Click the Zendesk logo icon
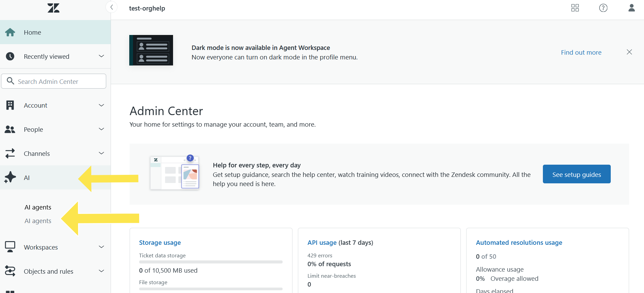644x293 pixels. click(x=54, y=8)
